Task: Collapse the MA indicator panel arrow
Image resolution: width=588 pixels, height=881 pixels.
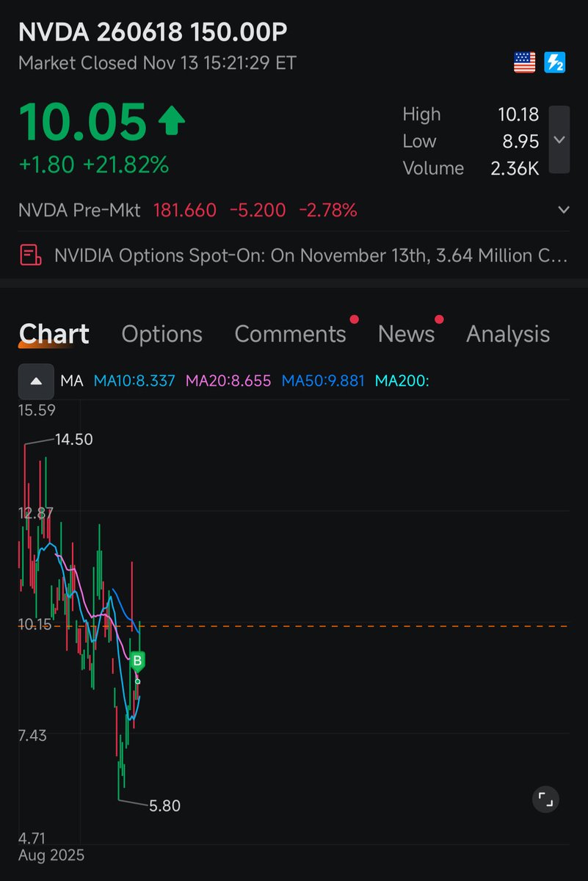Action: 36,381
